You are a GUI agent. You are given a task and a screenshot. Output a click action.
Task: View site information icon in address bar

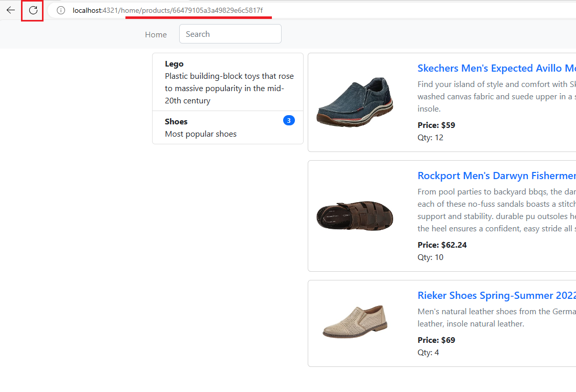pos(60,10)
